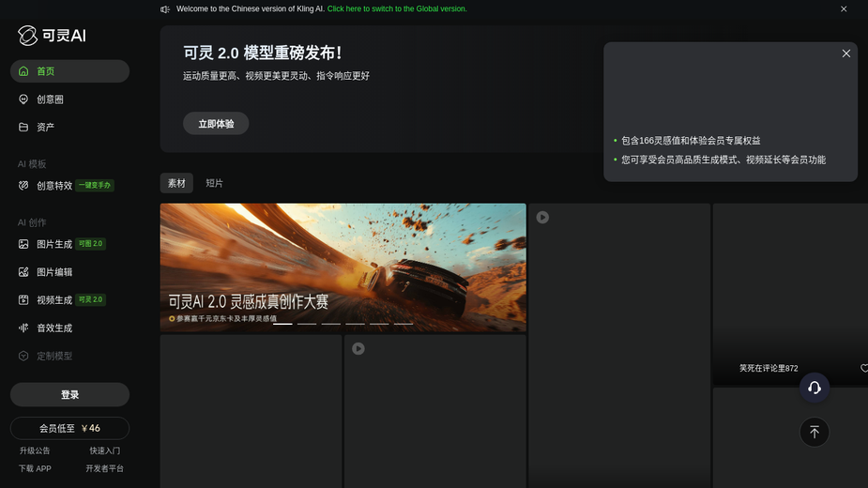Select the first carousel indicator dash
The image size is (868, 488).
(282, 324)
